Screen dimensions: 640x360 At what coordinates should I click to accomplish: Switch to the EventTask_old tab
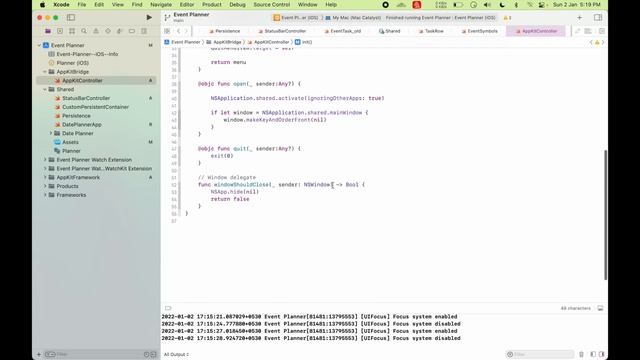pyautogui.click(x=343, y=31)
